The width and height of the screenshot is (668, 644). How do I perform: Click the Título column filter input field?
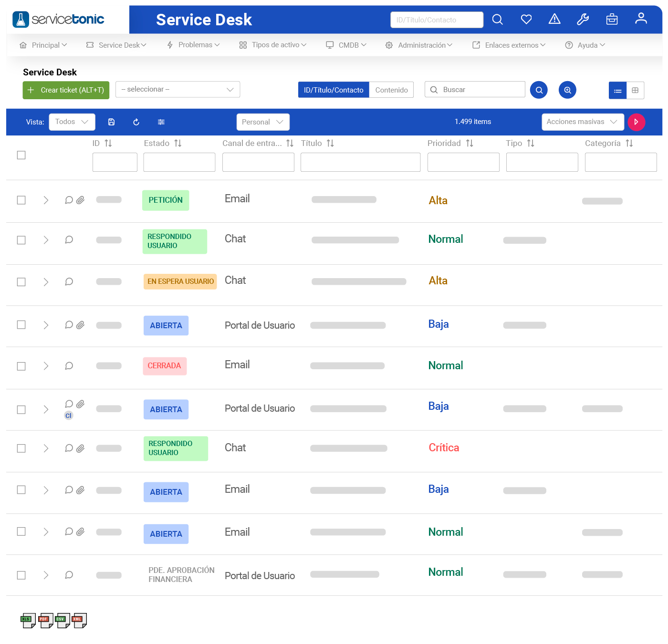360,162
